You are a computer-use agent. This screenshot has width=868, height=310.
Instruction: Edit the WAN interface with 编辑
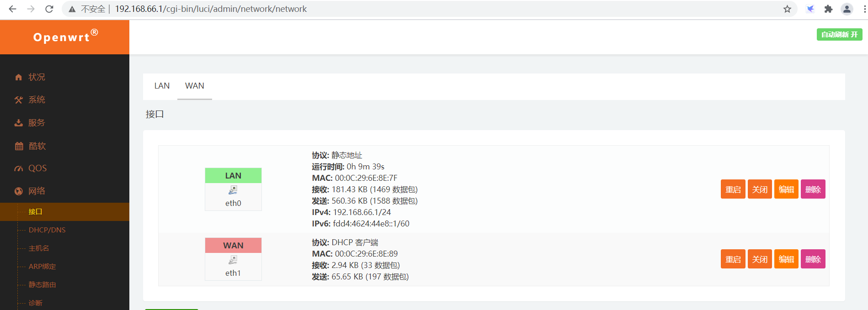tap(786, 259)
